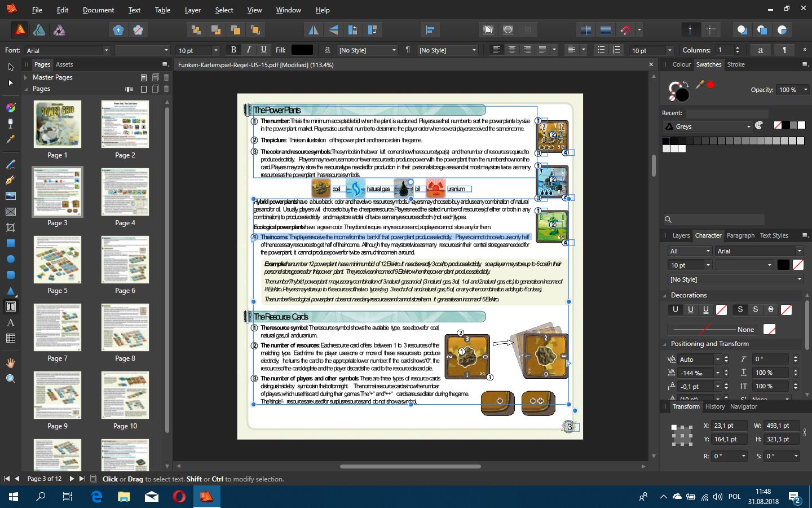The width and height of the screenshot is (812, 508).
Task: Open the Opacity 100 % dropdown
Action: [793, 90]
